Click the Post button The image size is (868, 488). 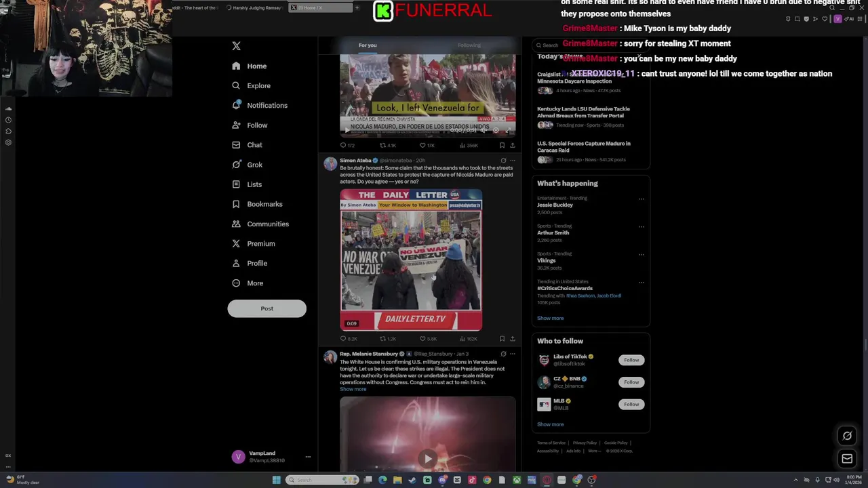click(x=267, y=308)
